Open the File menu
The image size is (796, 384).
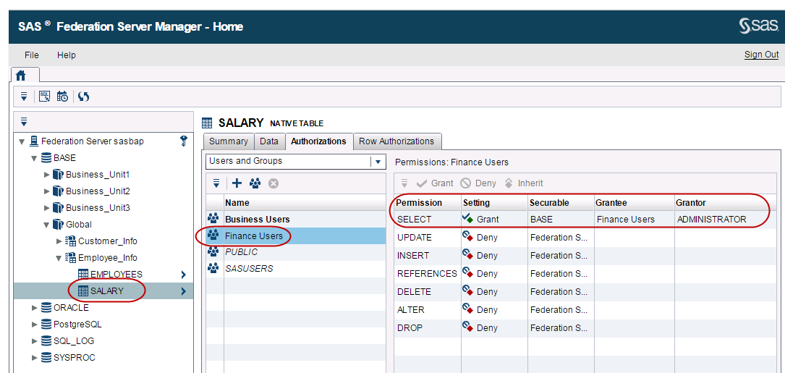tap(31, 55)
